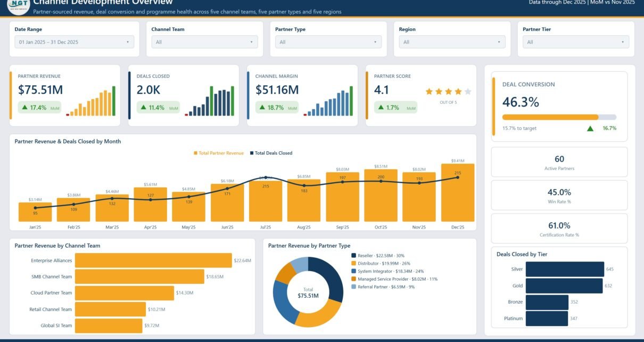The width and height of the screenshot is (644, 342).
Task: Click the Channel Margin sparkline mini chart
Action: point(328,101)
